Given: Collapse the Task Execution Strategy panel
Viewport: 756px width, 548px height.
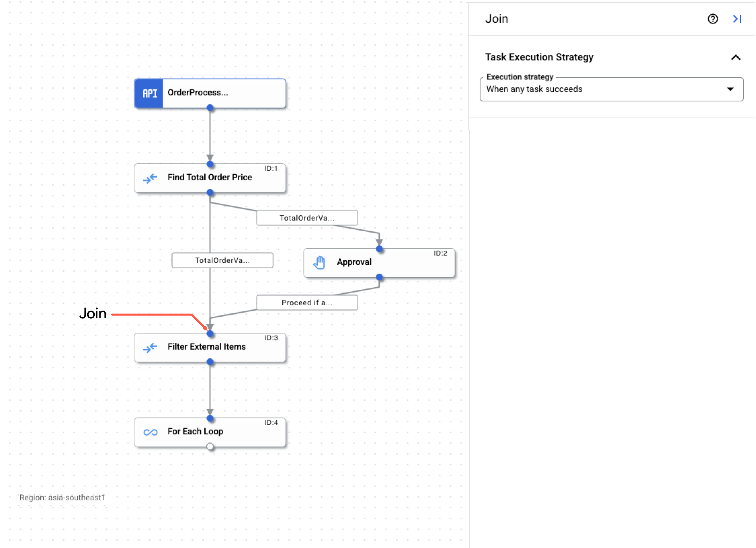Looking at the screenshot, I should 736,57.
